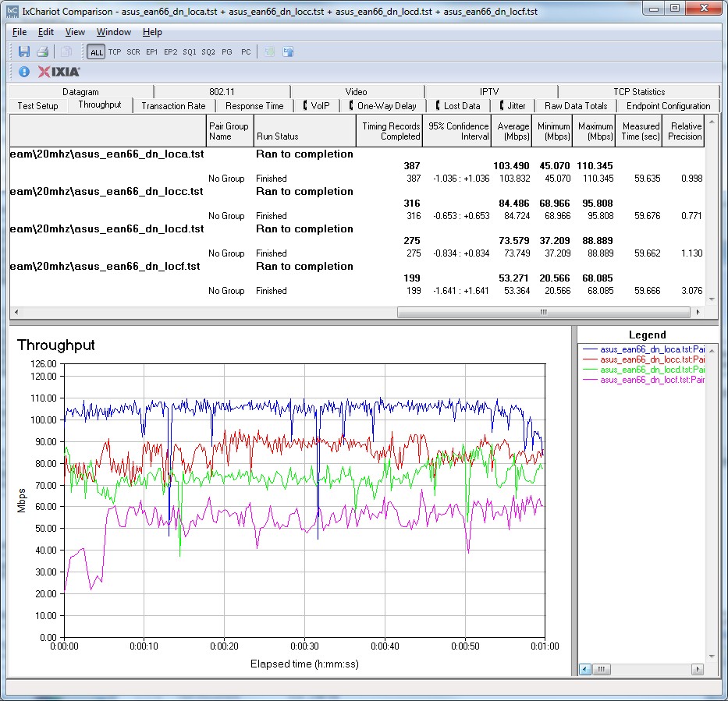The image size is (728, 701).
Task: Open the Edit menu
Action: click(x=45, y=32)
